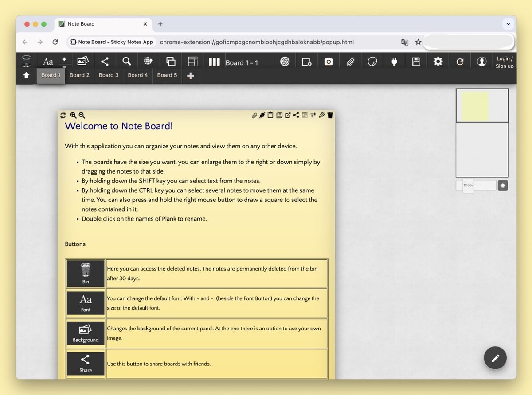
Task: Share the Welcome note
Action: [x=296, y=115]
